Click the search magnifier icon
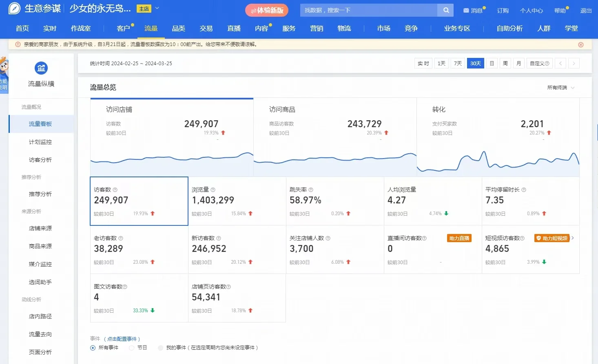598x364 pixels. pos(446,10)
